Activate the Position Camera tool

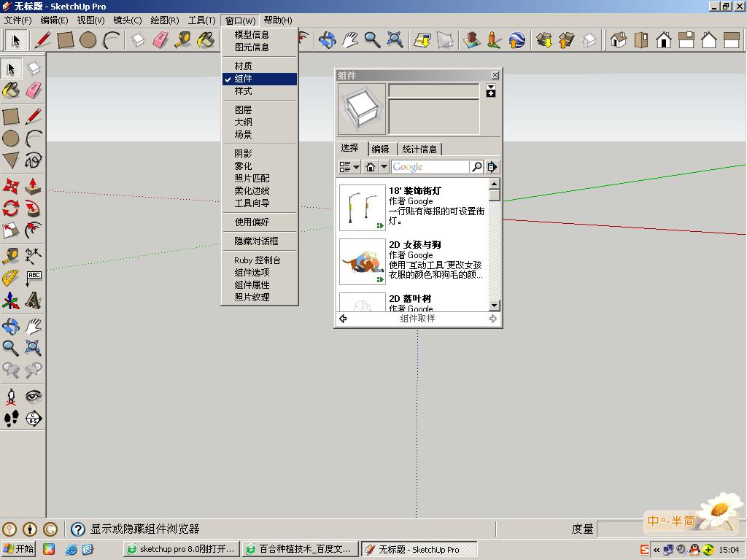pos(11,396)
